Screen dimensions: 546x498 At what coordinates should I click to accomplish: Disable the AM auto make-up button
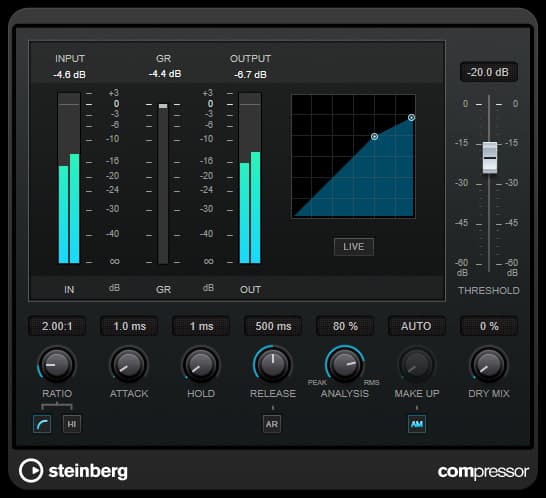(417, 424)
